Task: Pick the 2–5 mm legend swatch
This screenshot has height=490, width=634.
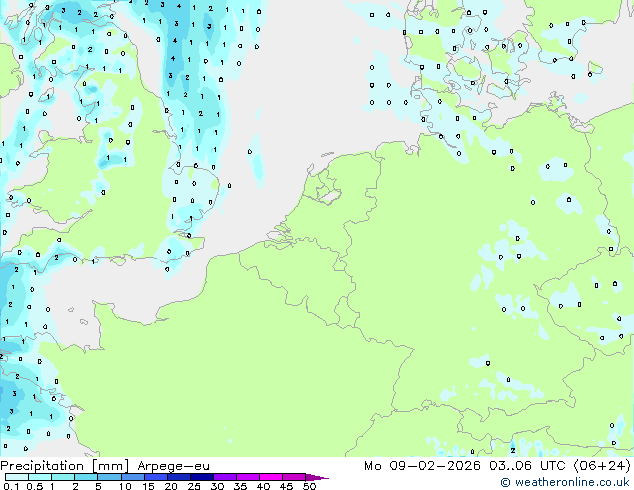Action: pos(86,477)
